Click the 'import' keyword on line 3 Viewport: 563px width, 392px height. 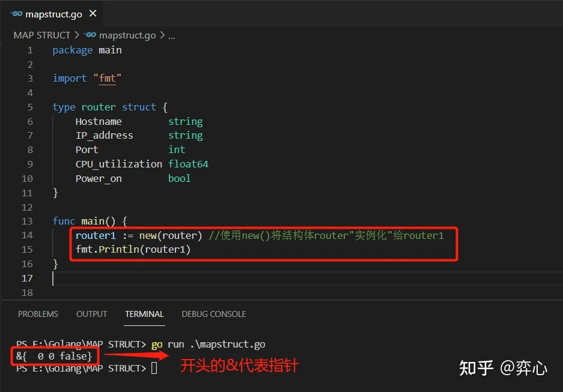tap(70, 78)
